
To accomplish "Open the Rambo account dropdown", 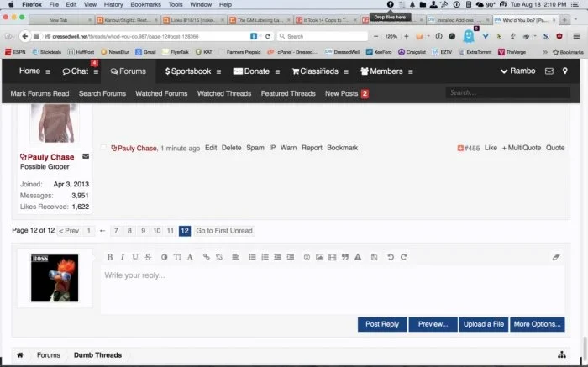I will pyautogui.click(x=518, y=71).
